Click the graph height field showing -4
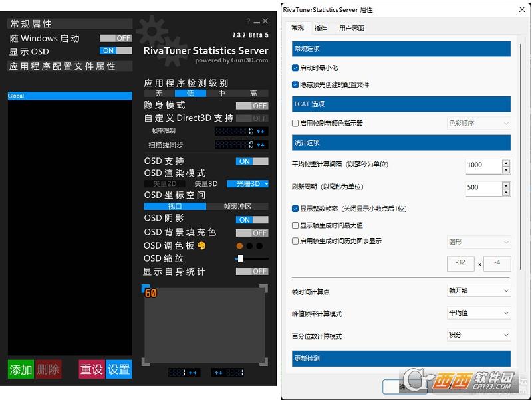 click(x=497, y=263)
